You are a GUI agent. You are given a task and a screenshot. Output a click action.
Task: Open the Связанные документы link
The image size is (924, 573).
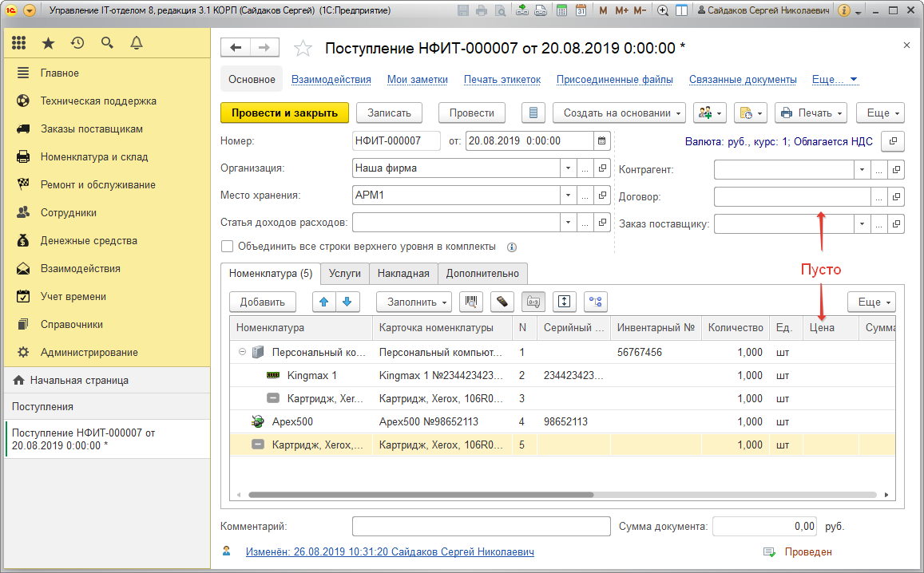point(743,80)
